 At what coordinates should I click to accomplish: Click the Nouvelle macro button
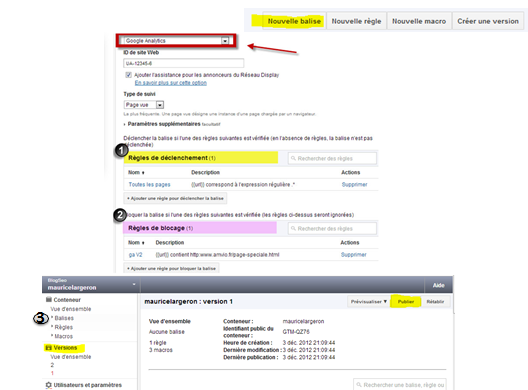[419, 21]
